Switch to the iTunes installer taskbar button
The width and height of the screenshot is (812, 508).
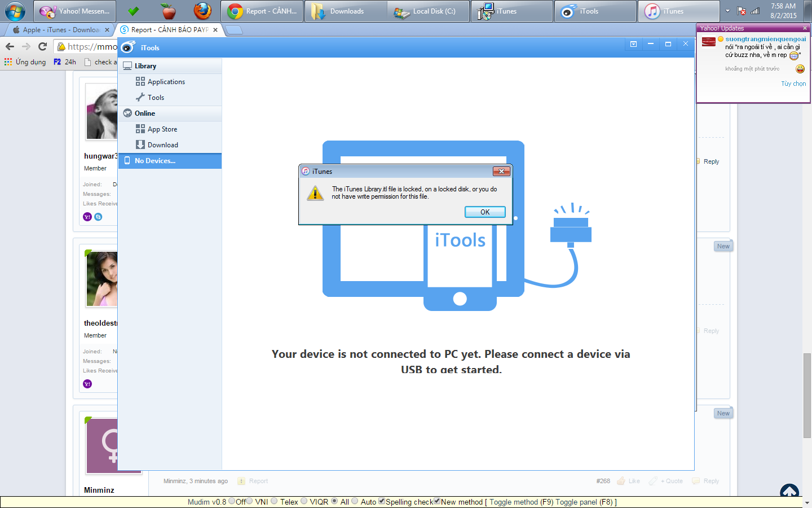(x=512, y=11)
